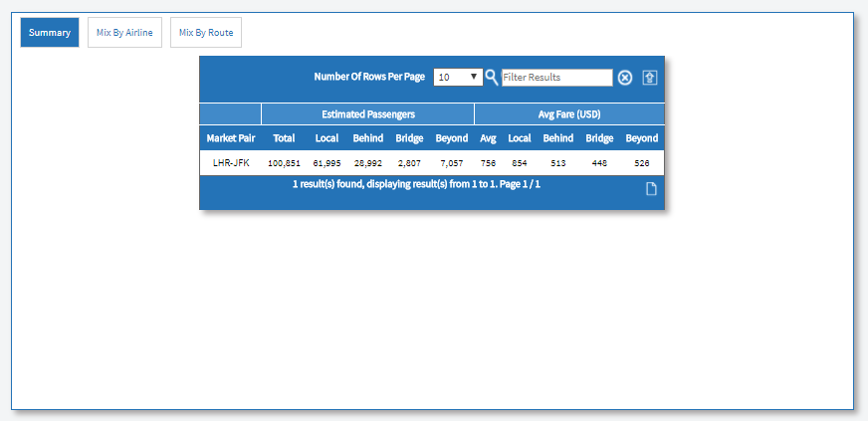This screenshot has height=421, width=868.
Task: Click the Number Of Rows Per Page label
Action: (369, 77)
